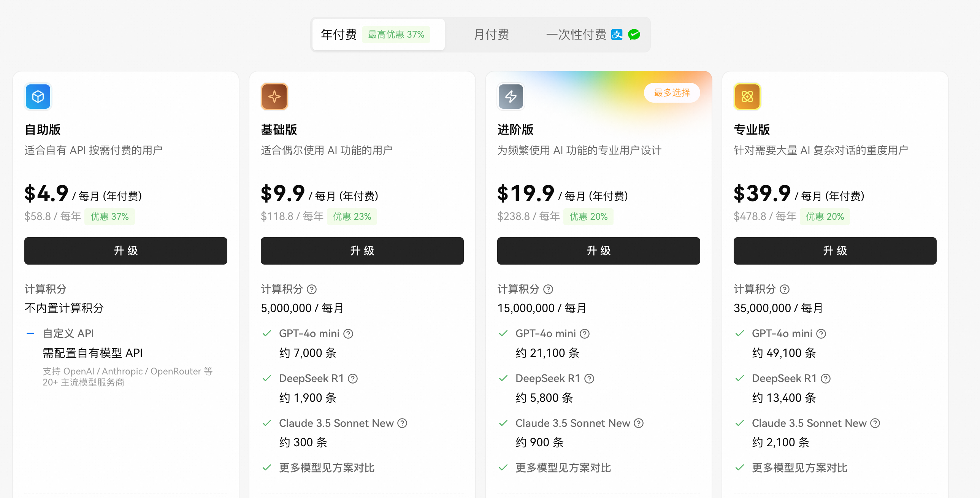This screenshot has height=498, width=980.
Task: Click help icon beside 基础版 计算积分
Action: coord(312,290)
